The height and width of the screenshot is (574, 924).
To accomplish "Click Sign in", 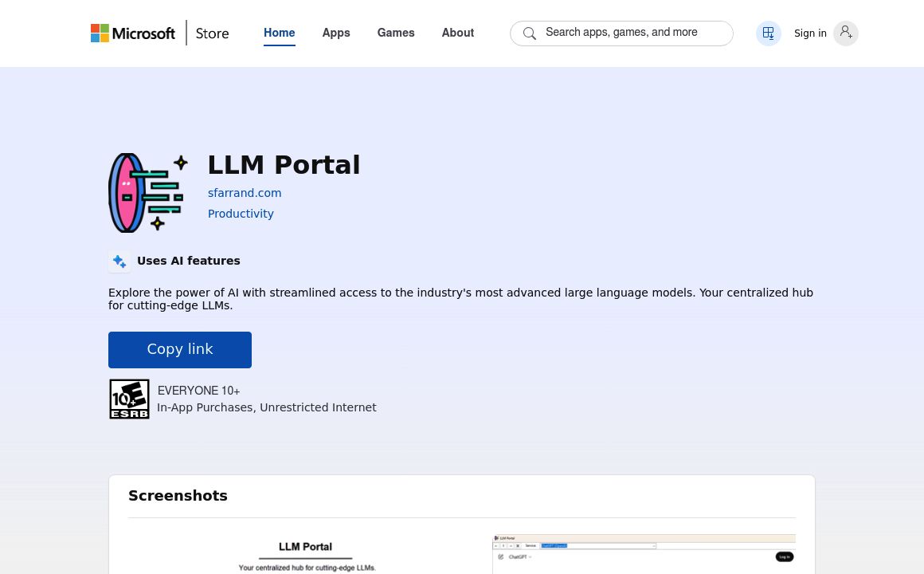I will point(810,33).
